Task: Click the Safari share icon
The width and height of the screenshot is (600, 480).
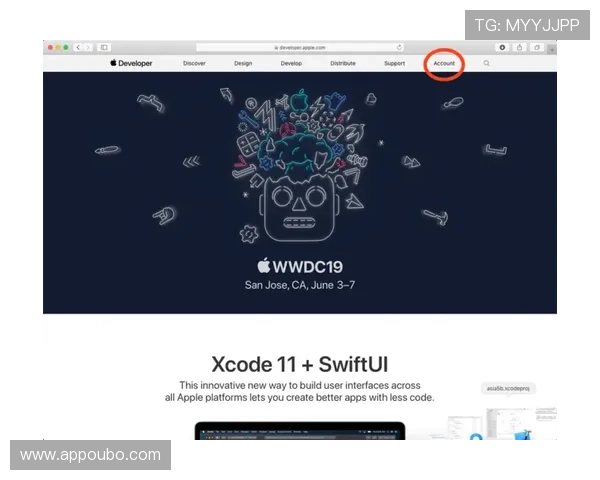Action: 520,47
